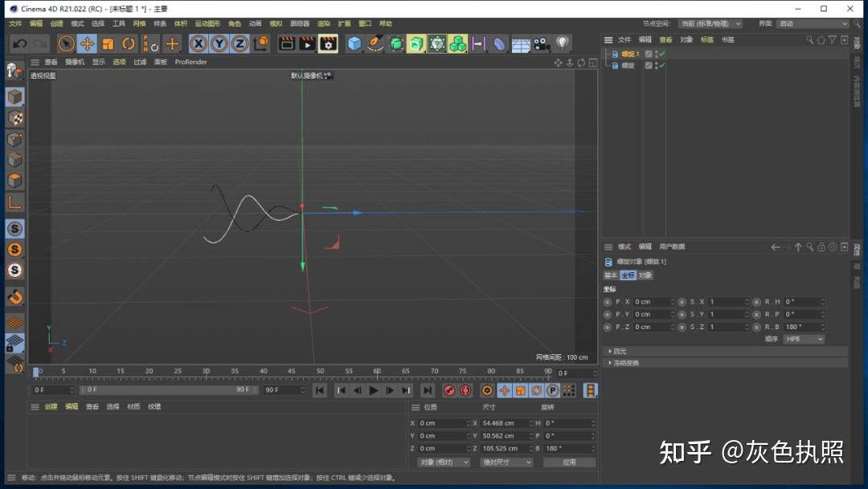Screen dimensions: 868x489
Task: Select the Live Selection tool
Action: coord(67,43)
